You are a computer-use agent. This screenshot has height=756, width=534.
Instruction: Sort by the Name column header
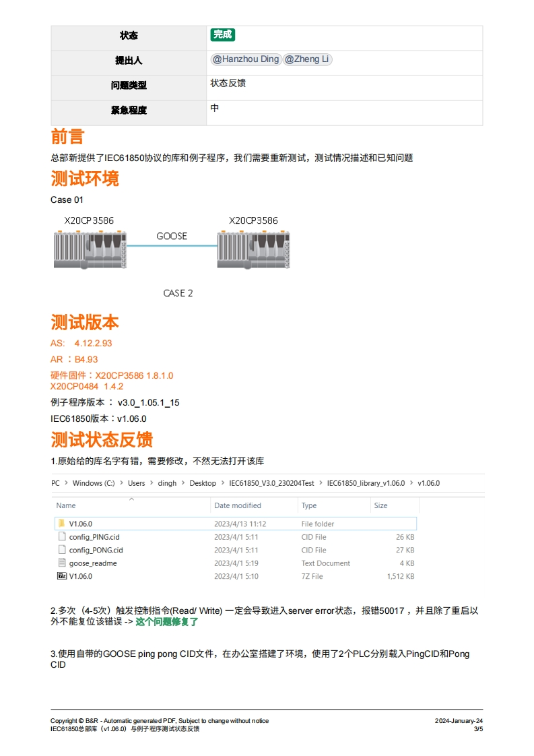66,505
